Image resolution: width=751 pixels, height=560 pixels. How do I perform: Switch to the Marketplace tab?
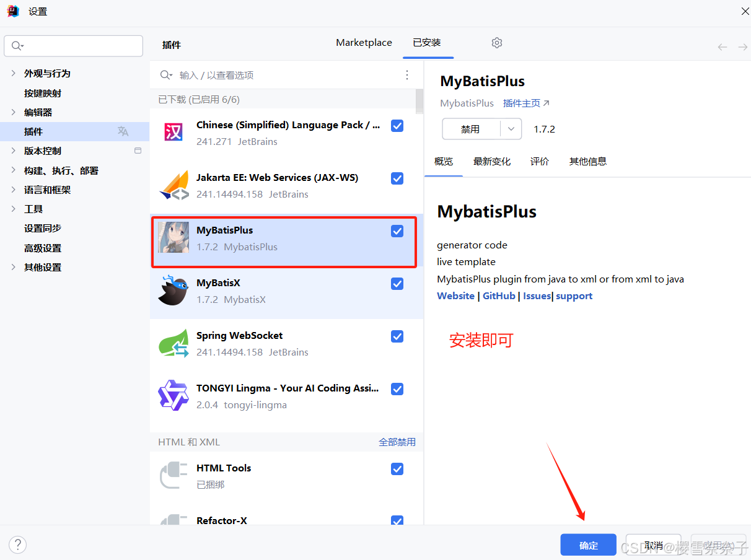point(364,42)
